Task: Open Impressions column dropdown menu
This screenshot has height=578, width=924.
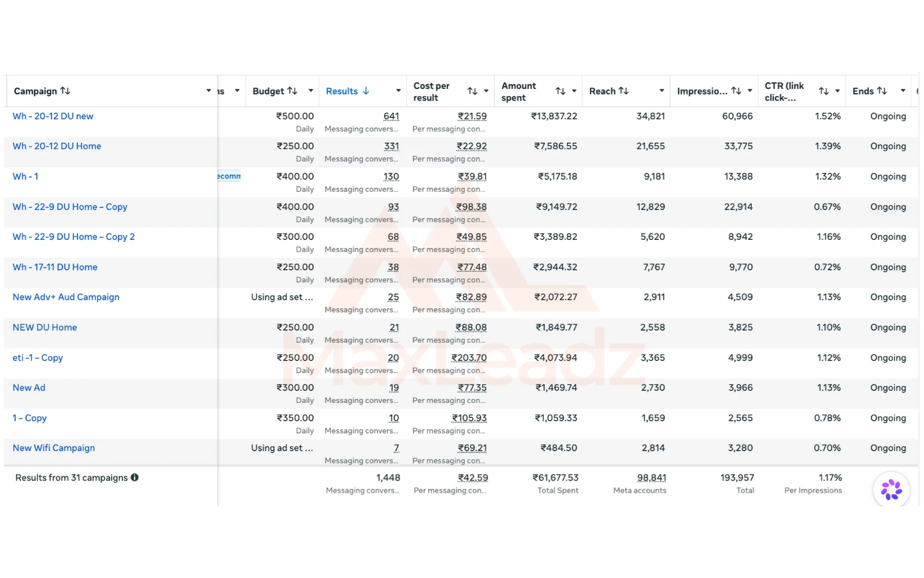Action: pyautogui.click(x=750, y=91)
